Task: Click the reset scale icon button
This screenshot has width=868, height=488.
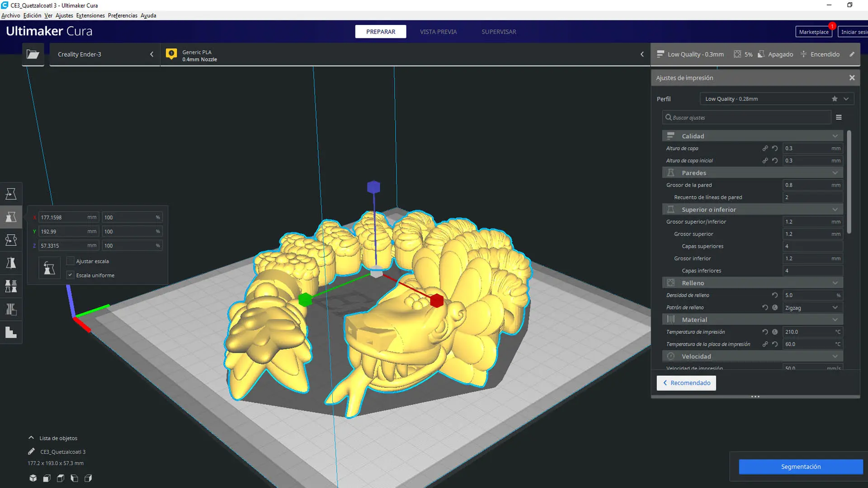Action: pyautogui.click(x=49, y=268)
